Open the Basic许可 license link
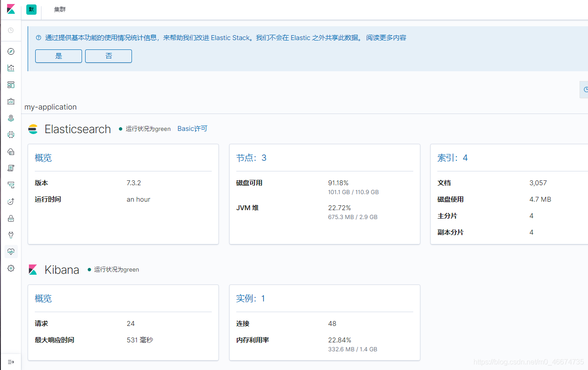This screenshot has width=588, height=370. tap(193, 129)
